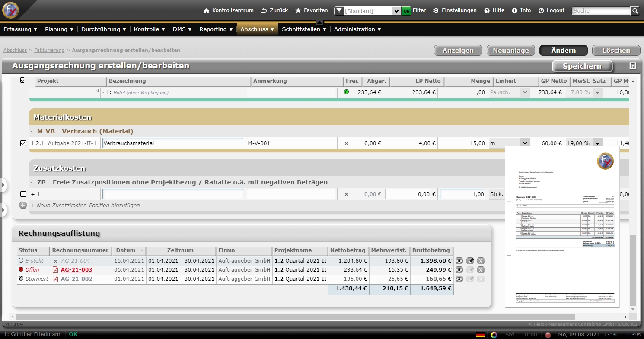Viewport: 644px width, 339px height.
Task: Open the PDF icon for AG-21-002
Action: tap(55, 279)
